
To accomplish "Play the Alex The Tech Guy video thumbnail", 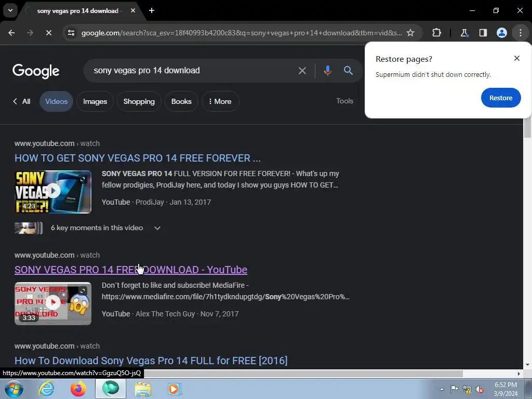I will point(53,303).
